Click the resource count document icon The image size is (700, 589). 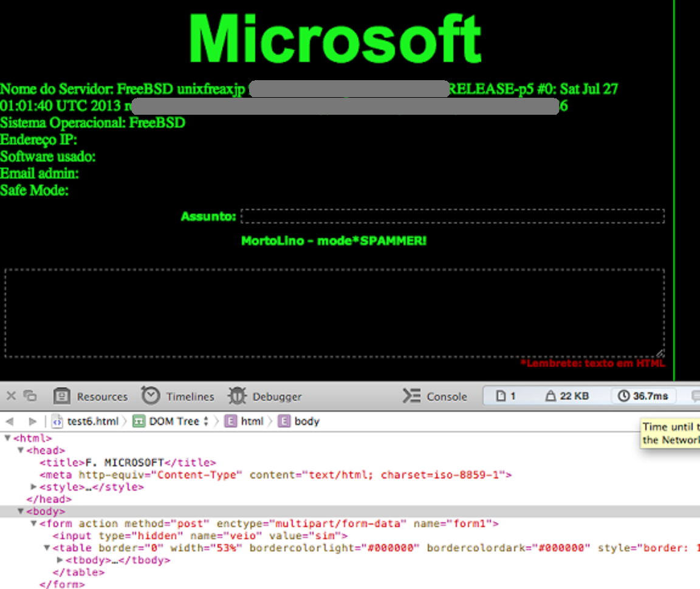tap(501, 396)
